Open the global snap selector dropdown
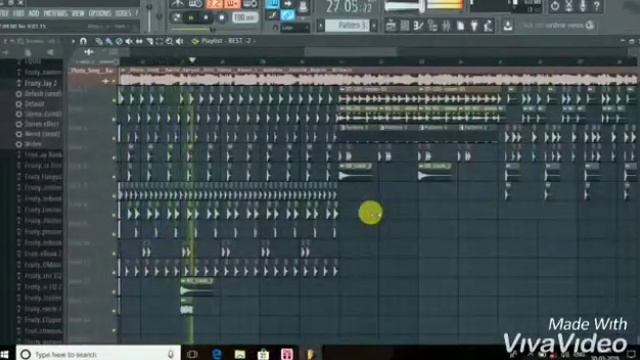640x360 pixels. tap(295, 28)
